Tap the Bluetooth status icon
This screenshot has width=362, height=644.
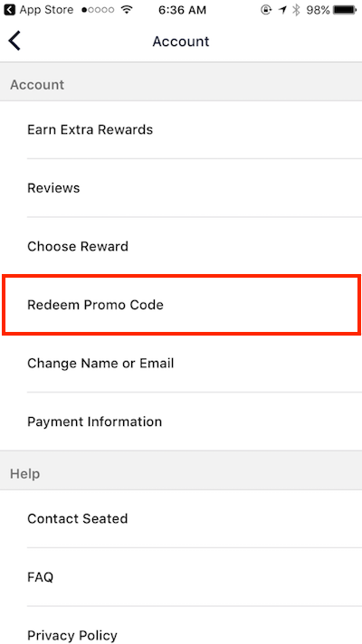[296, 10]
